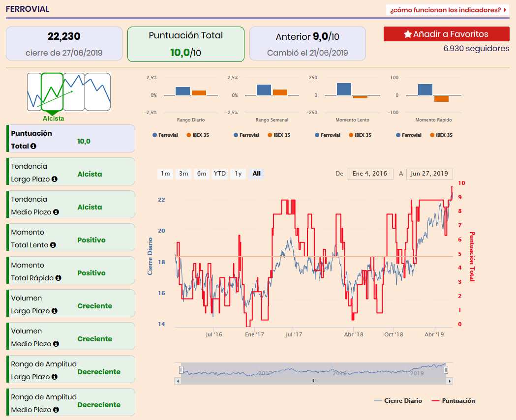Open info icon next to Puntuación Total
The height and width of the screenshot is (420, 516).
click(33, 146)
